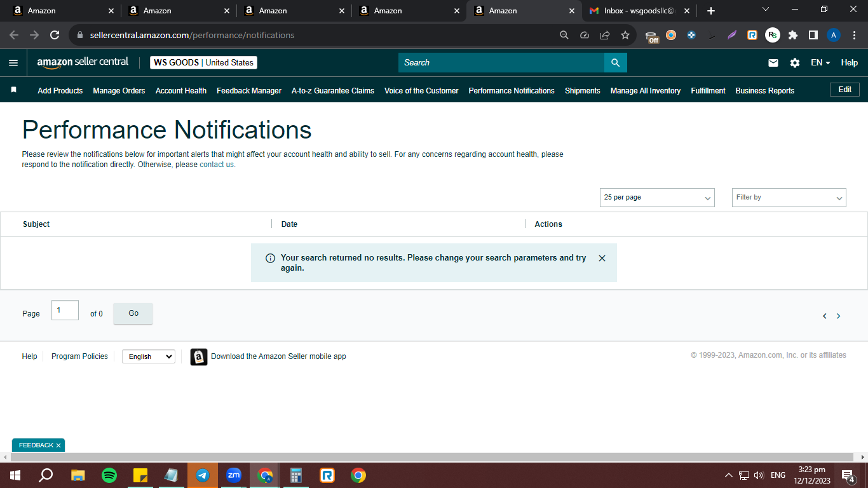Open the WS GOODS United States account switcher

click(x=204, y=63)
